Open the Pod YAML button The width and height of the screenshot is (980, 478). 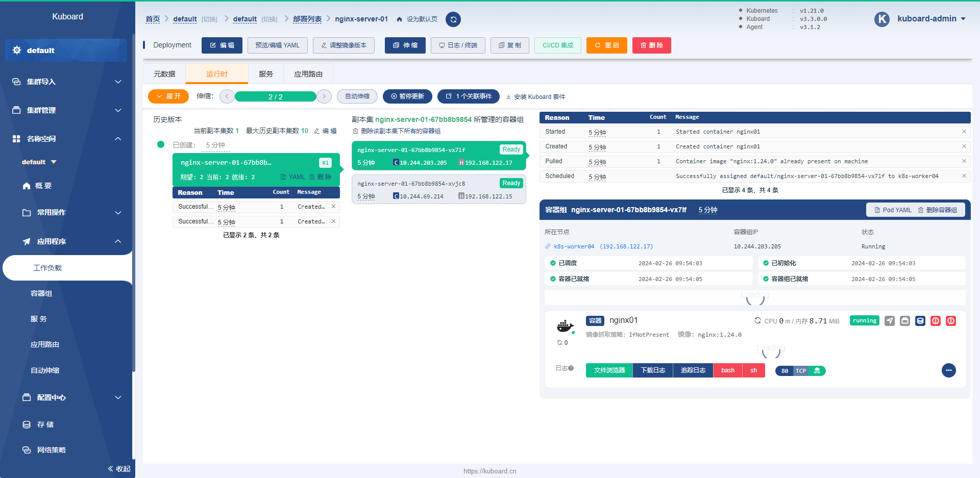coord(893,210)
